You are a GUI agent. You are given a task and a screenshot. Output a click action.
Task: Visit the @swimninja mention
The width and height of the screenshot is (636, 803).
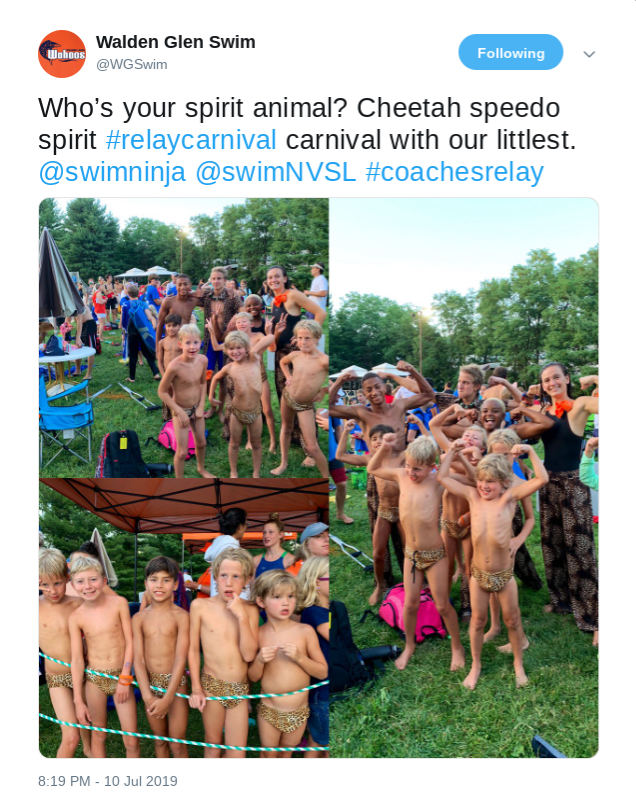pos(112,172)
